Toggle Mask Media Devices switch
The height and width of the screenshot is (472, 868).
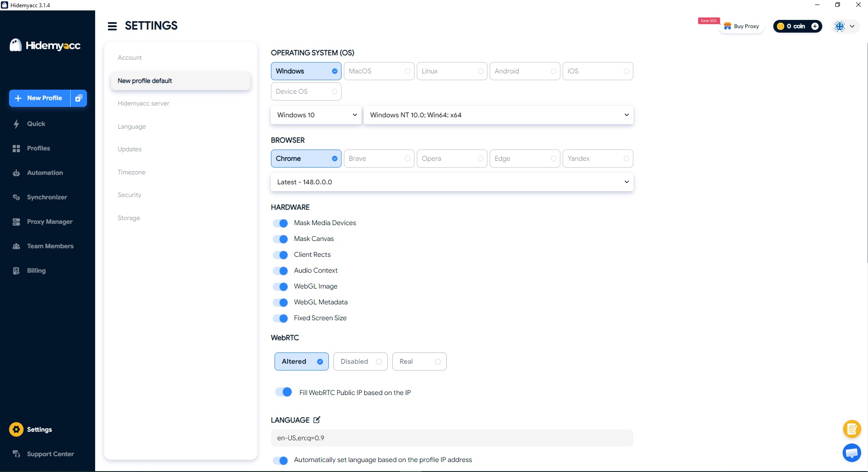pyautogui.click(x=280, y=223)
